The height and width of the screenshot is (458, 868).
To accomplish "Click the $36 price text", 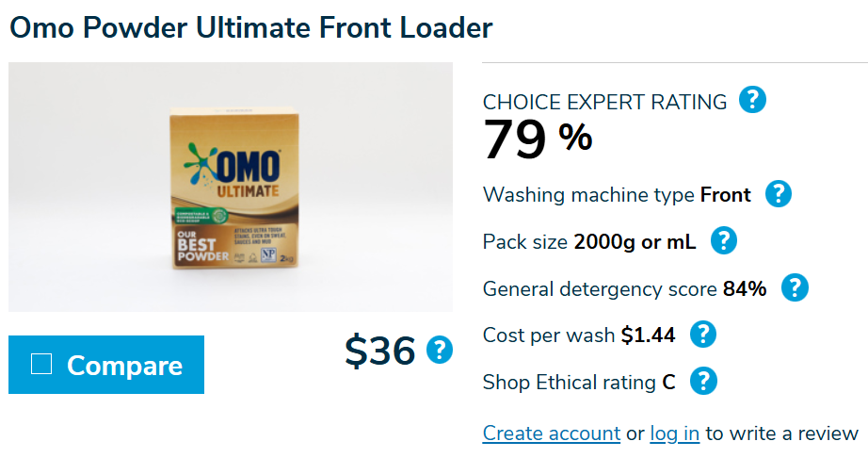I will pos(379,351).
